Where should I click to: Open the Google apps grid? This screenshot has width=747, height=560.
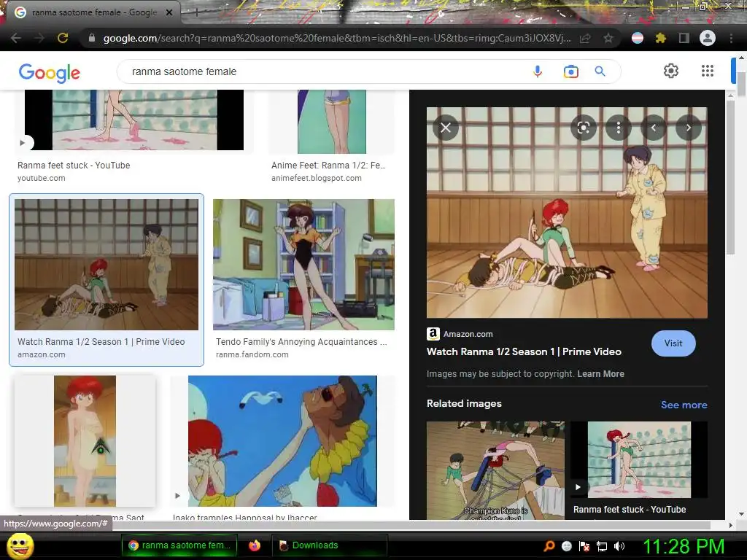coord(708,71)
